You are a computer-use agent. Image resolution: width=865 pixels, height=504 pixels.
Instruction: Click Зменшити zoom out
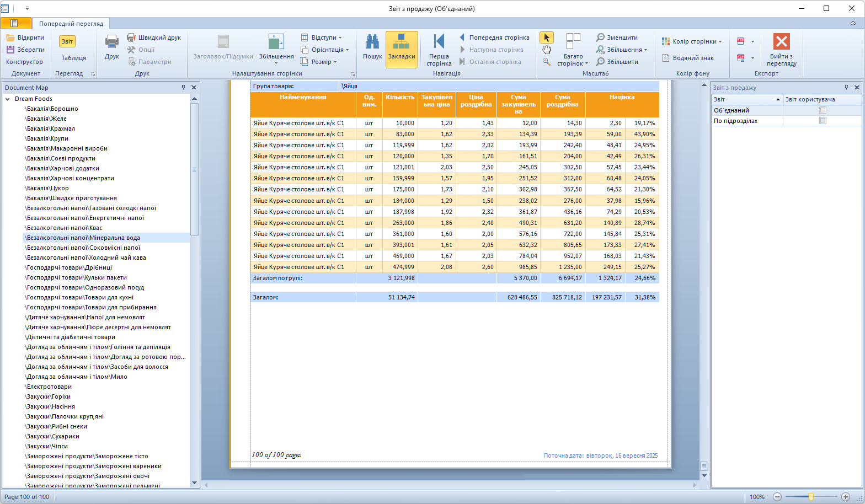(x=617, y=37)
